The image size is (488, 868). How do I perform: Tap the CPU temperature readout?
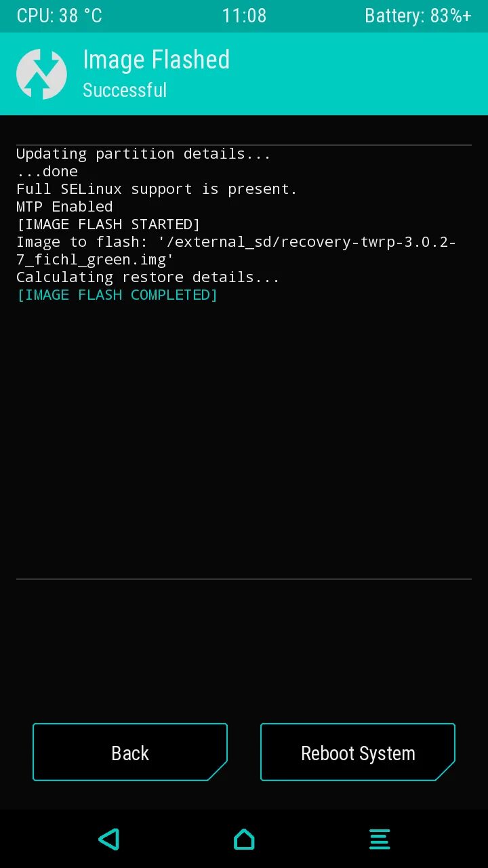[x=59, y=16]
